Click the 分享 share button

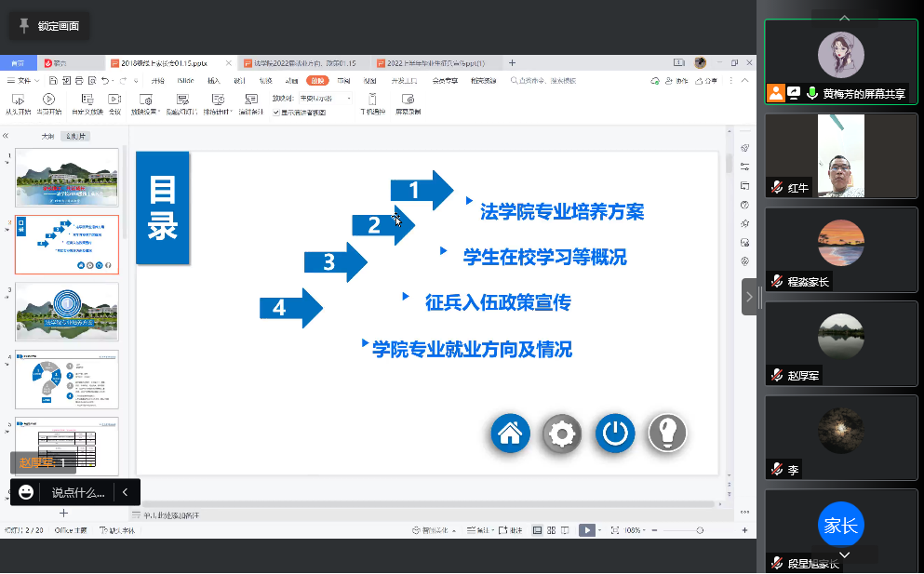[x=707, y=81]
